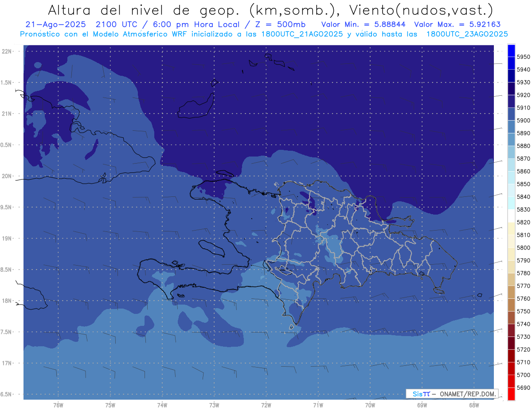
Task: Select the '75W' longitude label
Action: click(110, 405)
